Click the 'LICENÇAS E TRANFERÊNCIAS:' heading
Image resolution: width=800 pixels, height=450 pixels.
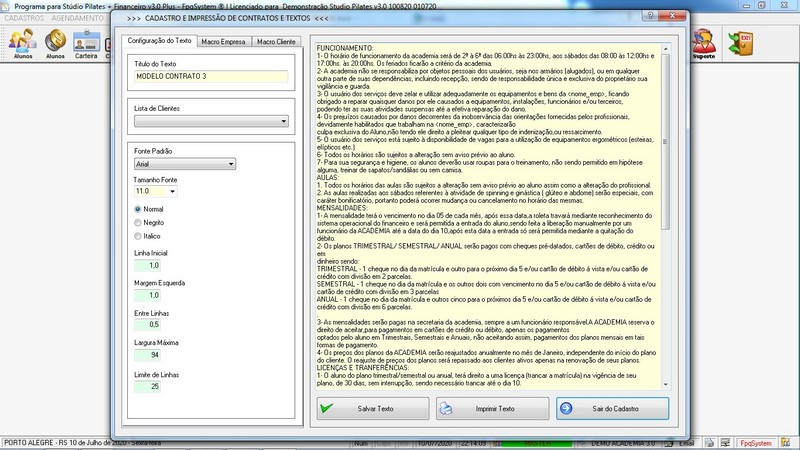(x=363, y=368)
